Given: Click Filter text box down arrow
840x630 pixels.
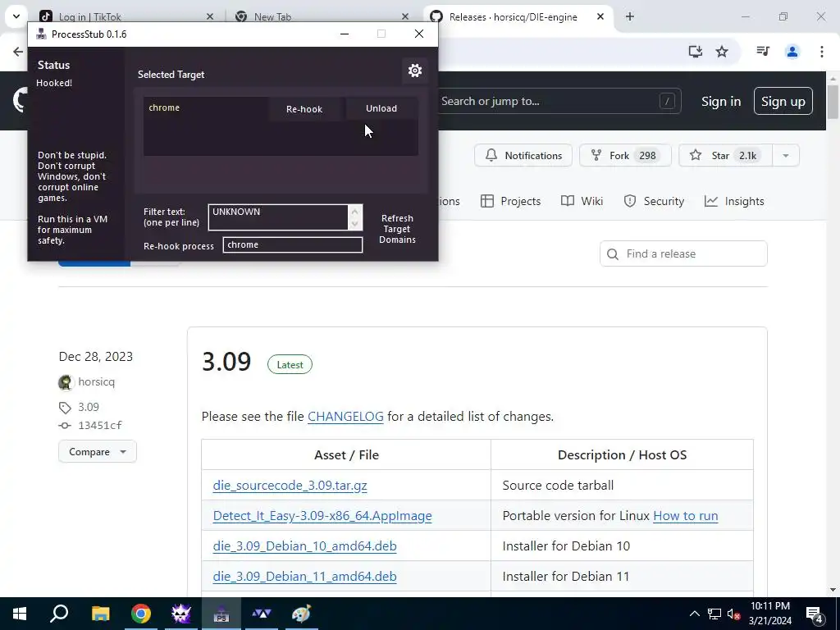Looking at the screenshot, I should [354, 223].
